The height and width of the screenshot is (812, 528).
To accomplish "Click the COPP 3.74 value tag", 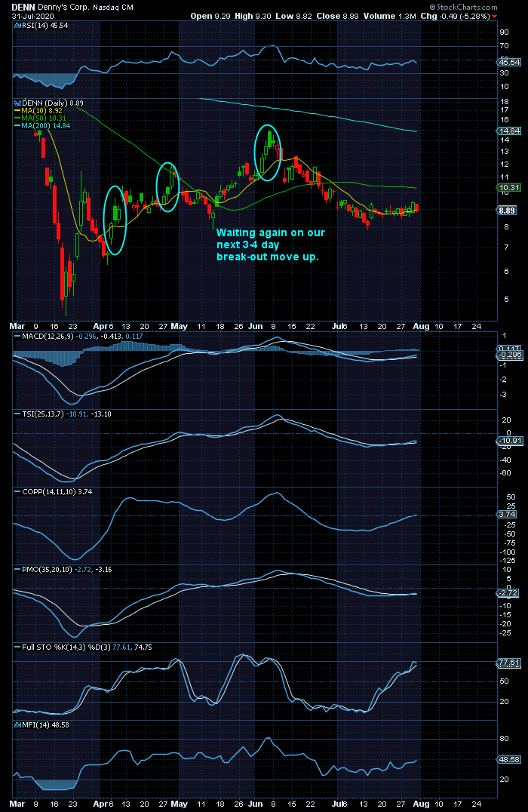I will [508, 514].
